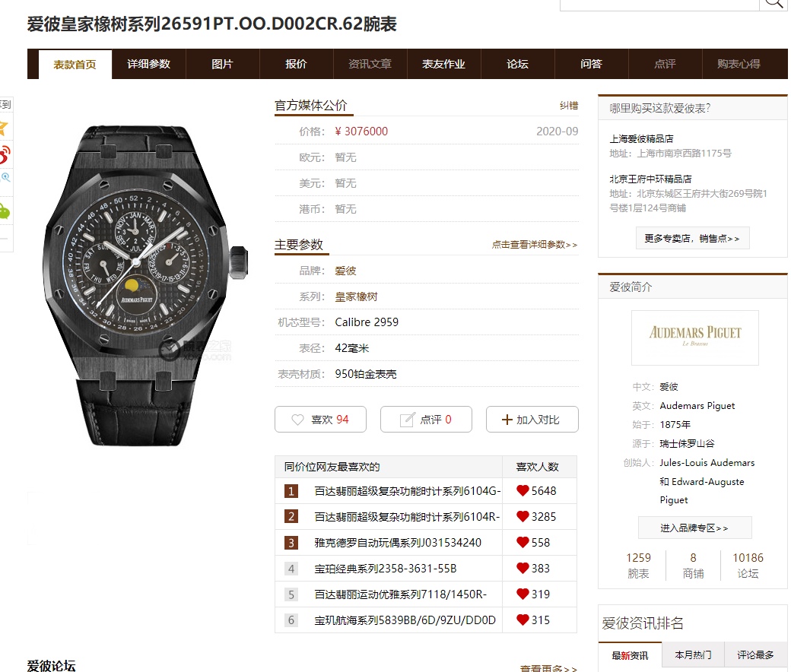This screenshot has height=672, width=791.
Task: Share via the WeChat icon
Action: point(4,211)
